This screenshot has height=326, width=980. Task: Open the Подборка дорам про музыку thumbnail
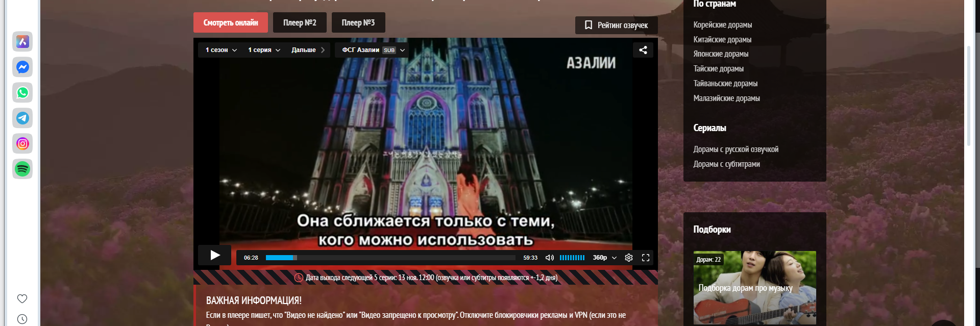tap(754, 288)
